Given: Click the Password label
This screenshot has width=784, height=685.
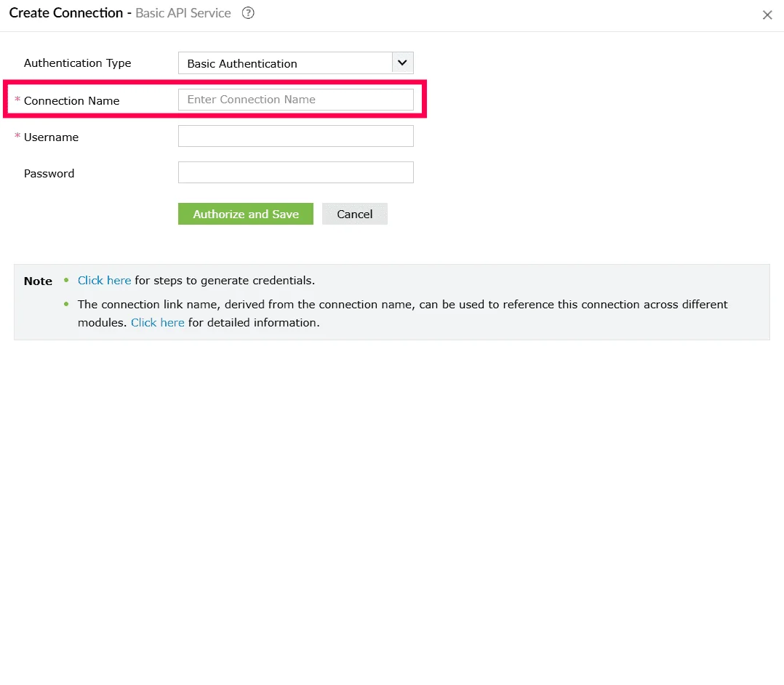Looking at the screenshot, I should click(x=49, y=174).
